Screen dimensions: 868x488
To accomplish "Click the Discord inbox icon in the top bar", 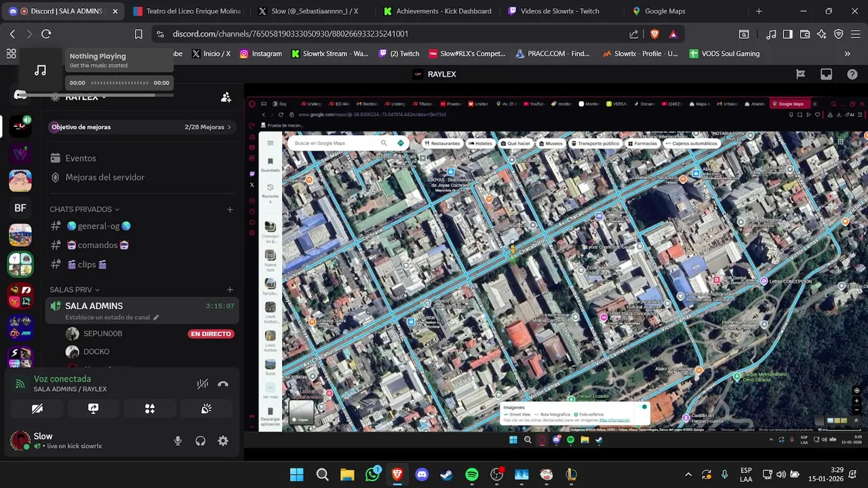I will click(826, 75).
